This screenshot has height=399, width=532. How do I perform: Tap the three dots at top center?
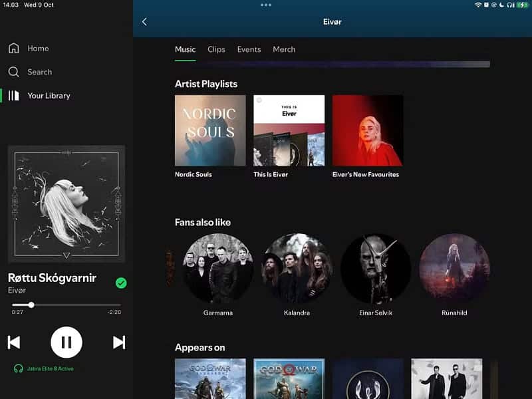point(266,5)
